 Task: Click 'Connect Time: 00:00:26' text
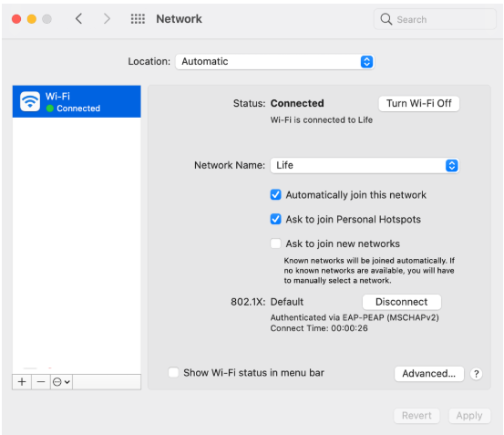pos(319,328)
